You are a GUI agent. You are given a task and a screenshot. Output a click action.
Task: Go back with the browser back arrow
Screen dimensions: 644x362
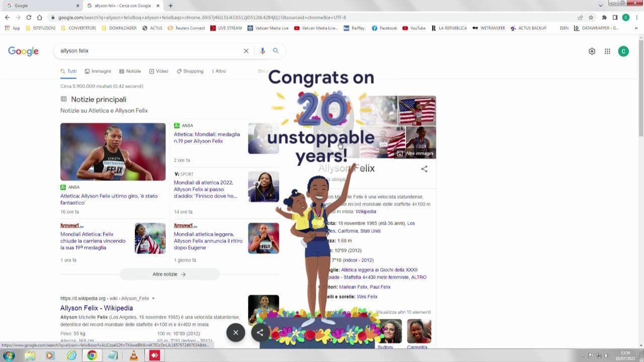[7, 17]
